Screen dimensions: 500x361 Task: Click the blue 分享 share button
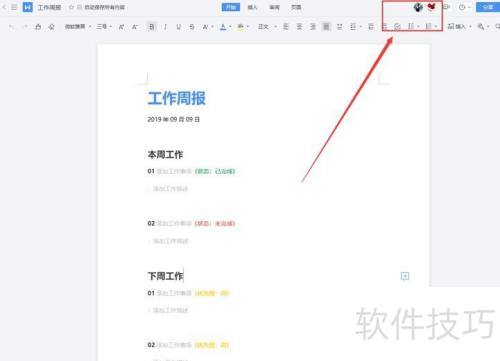[x=488, y=7]
